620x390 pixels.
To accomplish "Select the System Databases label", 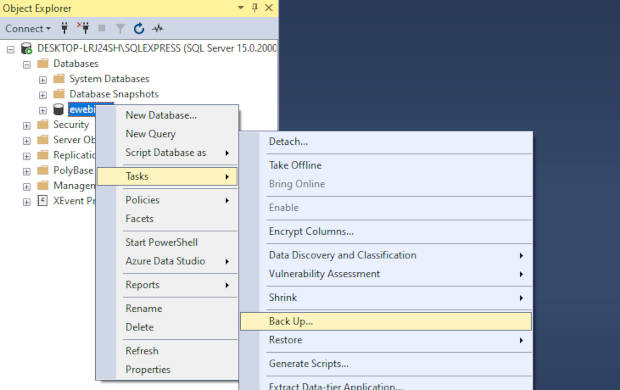I will 109,79.
